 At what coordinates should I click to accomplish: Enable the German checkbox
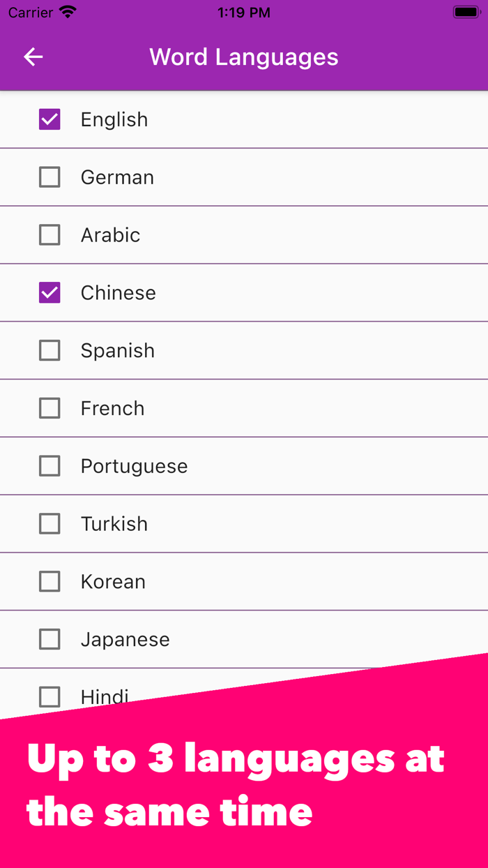pyautogui.click(x=49, y=177)
